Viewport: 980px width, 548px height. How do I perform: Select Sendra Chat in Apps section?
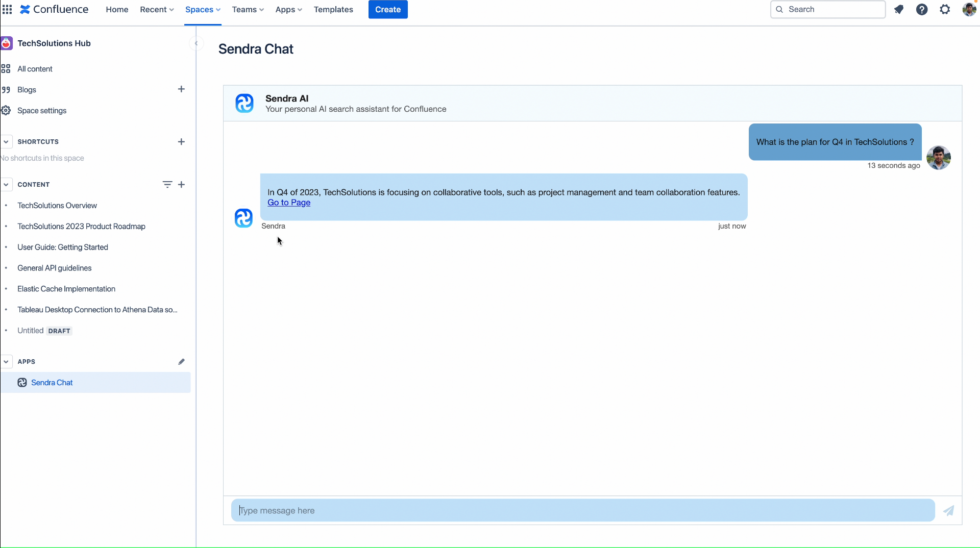click(95, 383)
